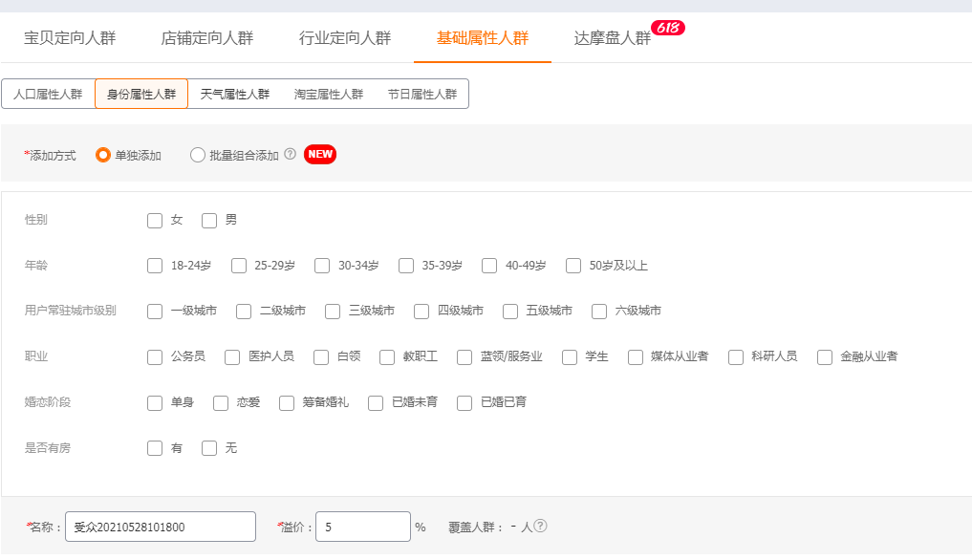Viewport: 972px width, 560px height.
Task: Enable the 35-39岁 checkbox
Action: 406,266
